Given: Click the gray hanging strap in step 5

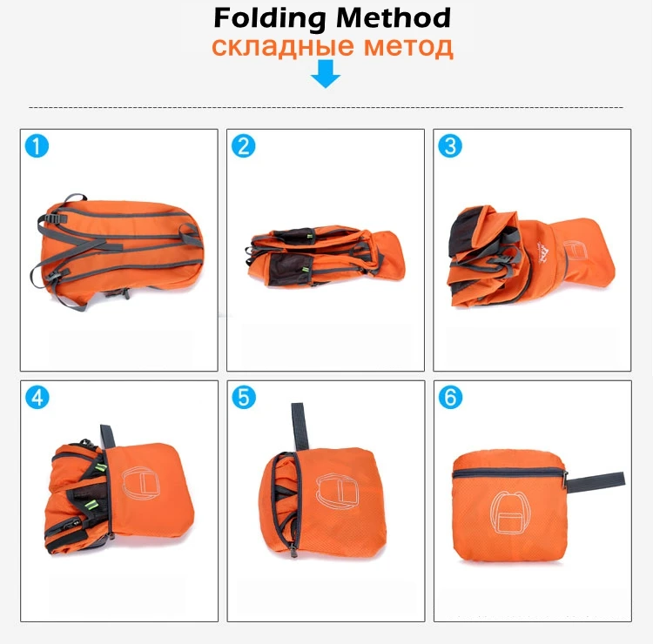Looking at the screenshot, I should click(300, 426).
